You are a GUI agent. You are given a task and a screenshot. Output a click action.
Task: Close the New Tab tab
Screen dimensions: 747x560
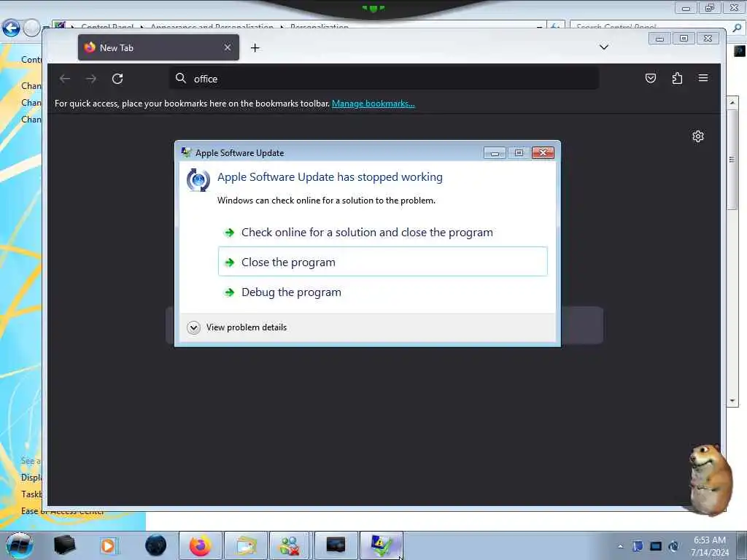(x=228, y=47)
